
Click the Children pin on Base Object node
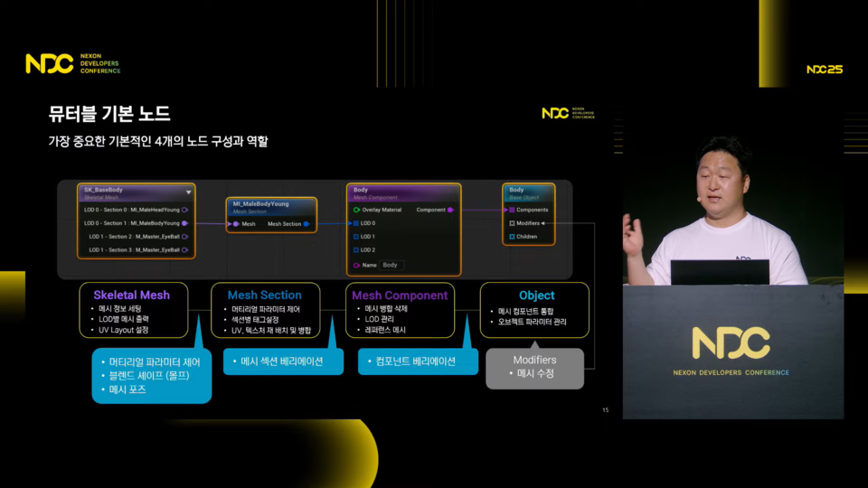pos(512,237)
